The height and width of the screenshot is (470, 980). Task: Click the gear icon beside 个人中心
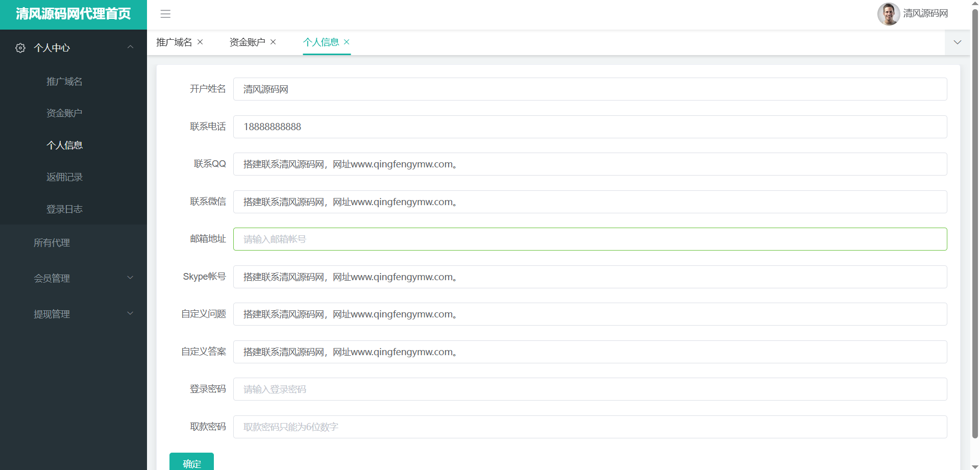(20, 48)
